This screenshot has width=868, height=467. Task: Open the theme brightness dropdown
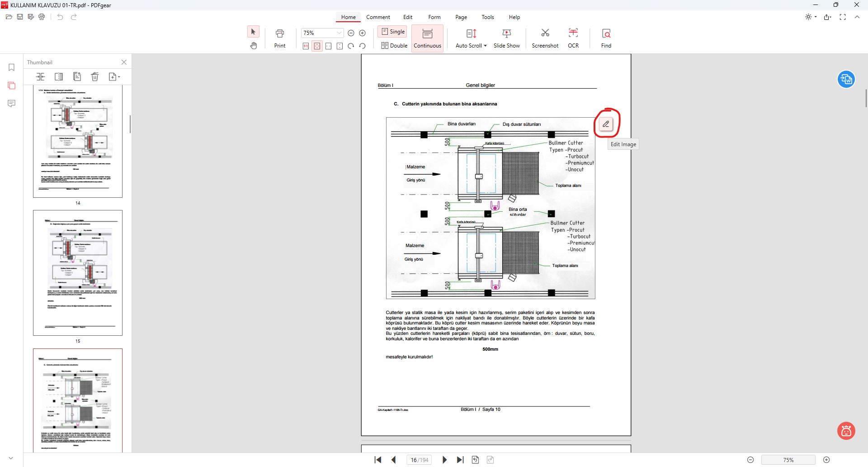click(811, 17)
